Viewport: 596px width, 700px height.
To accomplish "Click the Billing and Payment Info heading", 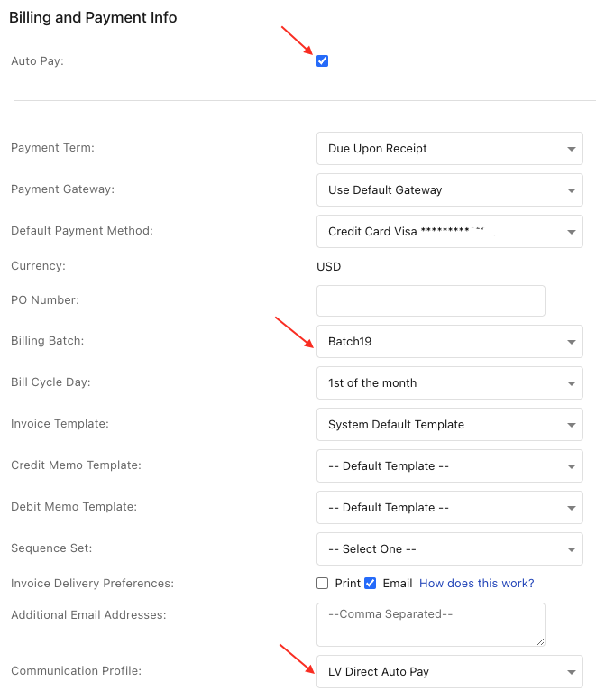I will [x=93, y=17].
